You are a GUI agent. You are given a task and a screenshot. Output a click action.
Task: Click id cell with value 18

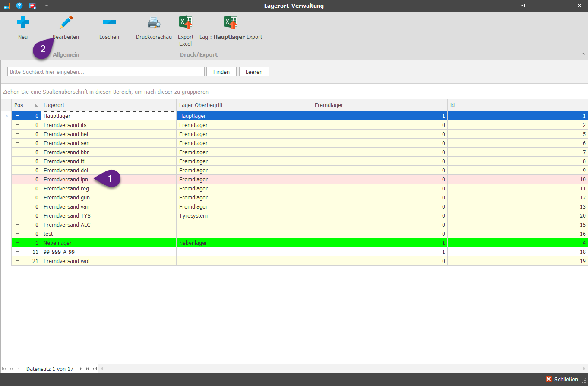[518, 252]
